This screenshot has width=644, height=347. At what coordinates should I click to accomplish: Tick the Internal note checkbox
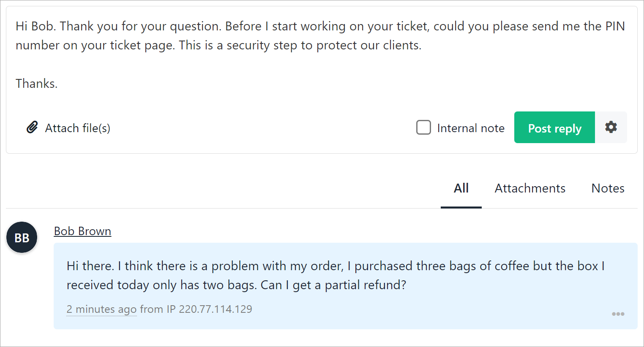[423, 127]
